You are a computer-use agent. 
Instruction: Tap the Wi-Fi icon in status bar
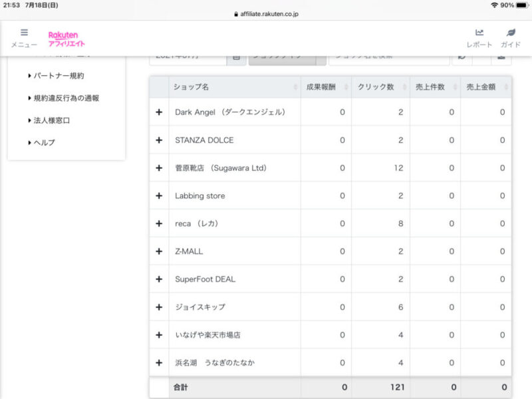pos(494,5)
